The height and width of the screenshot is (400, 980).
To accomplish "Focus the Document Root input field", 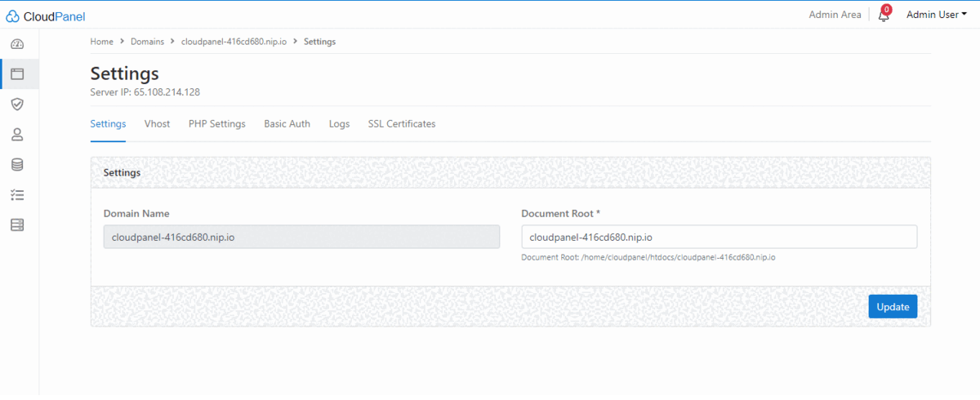I will click(x=719, y=237).
